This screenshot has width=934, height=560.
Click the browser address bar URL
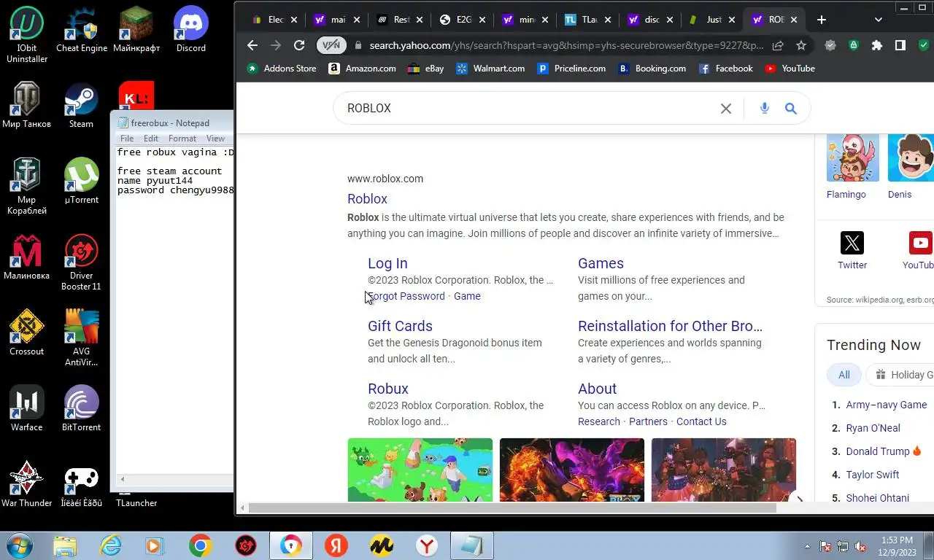(x=566, y=45)
